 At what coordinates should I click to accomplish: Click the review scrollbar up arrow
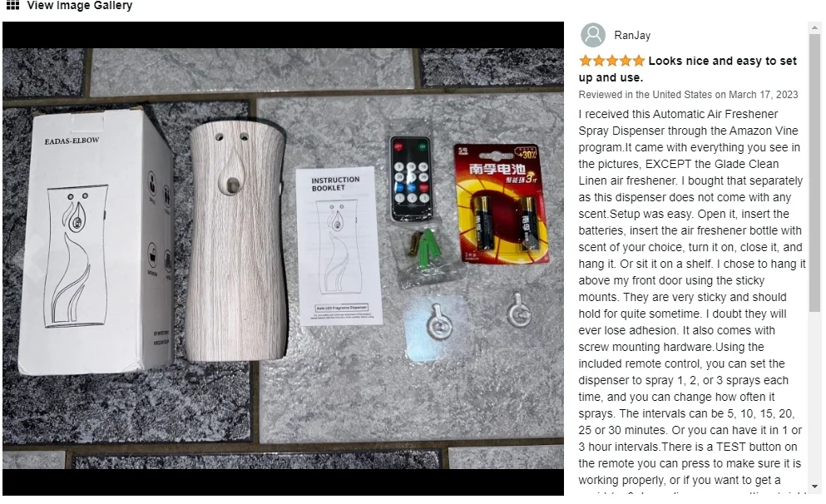coord(815,27)
